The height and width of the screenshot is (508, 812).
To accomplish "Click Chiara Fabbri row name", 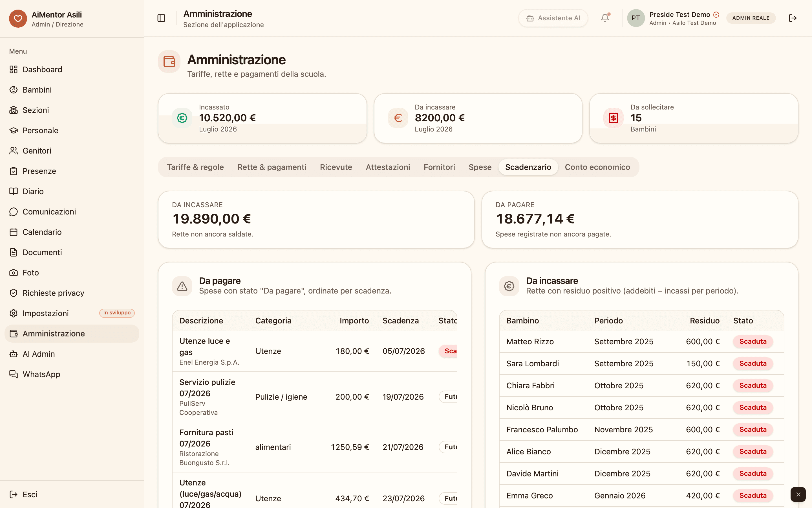I will (530, 386).
